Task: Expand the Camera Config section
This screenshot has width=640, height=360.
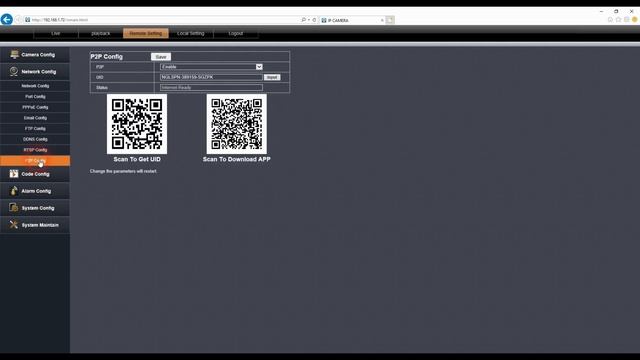Action: pyautogui.click(x=35, y=55)
